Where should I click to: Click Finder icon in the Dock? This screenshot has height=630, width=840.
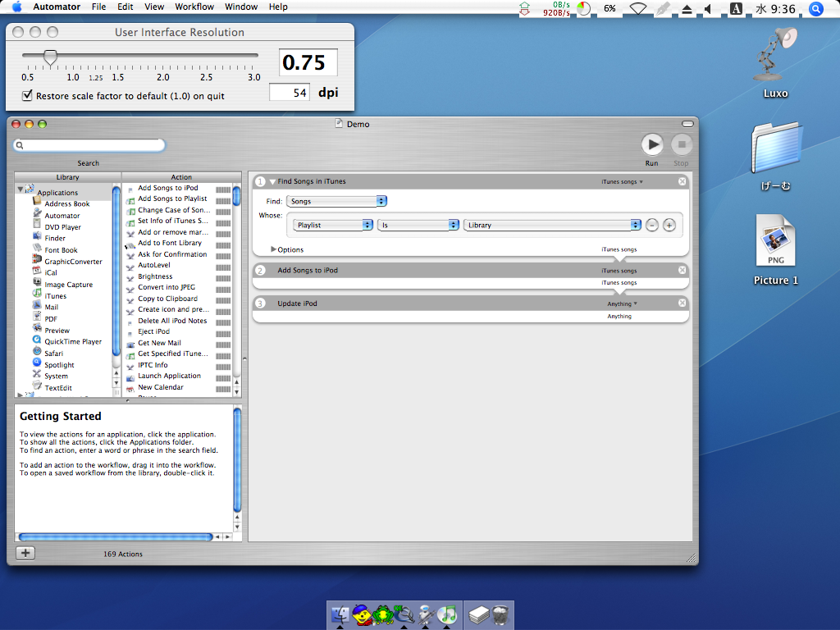(340, 615)
